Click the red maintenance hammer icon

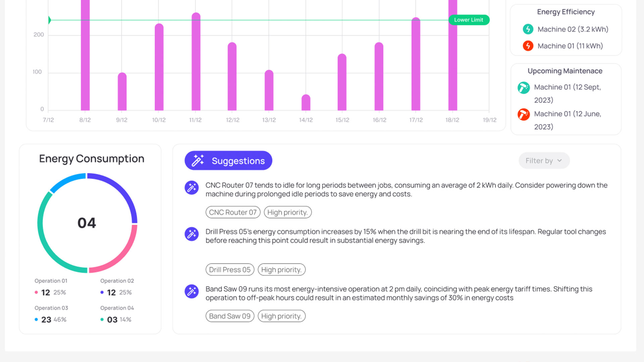pyautogui.click(x=523, y=114)
